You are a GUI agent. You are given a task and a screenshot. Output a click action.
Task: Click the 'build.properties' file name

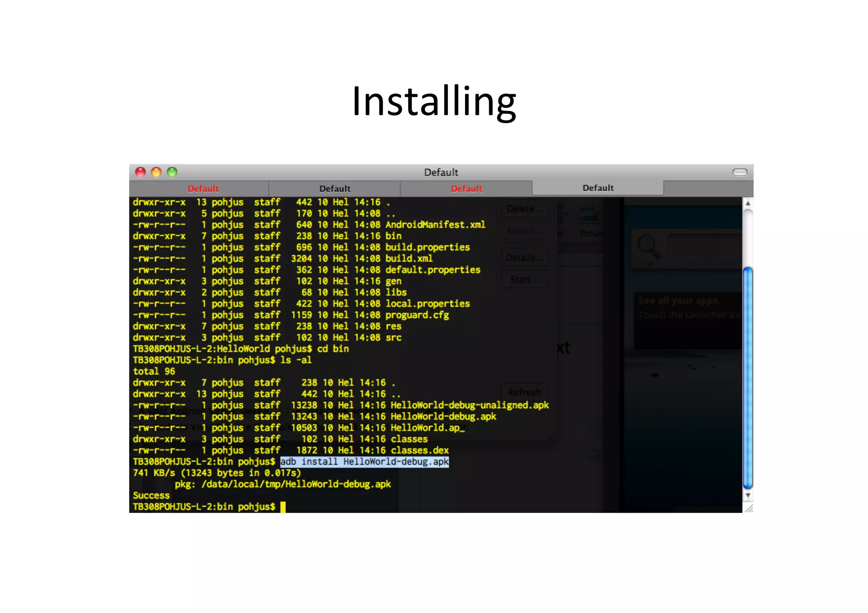[x=428, y=247]
